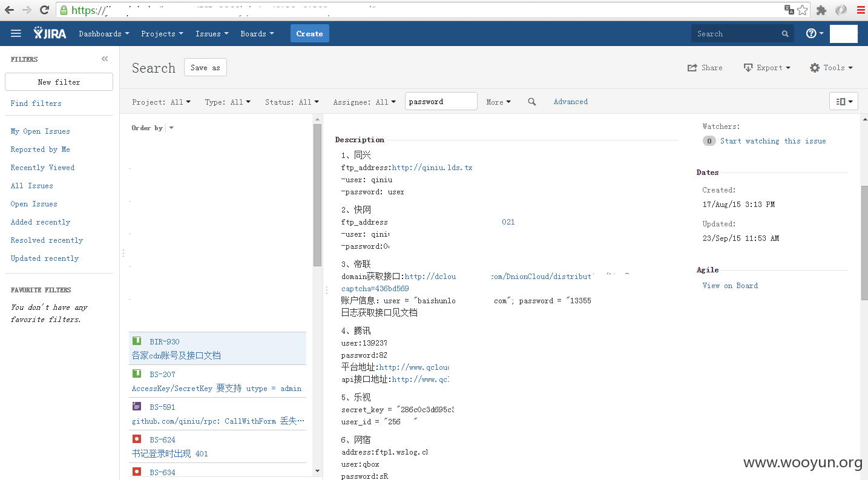Click Start watching this issue

pos(773,141)
